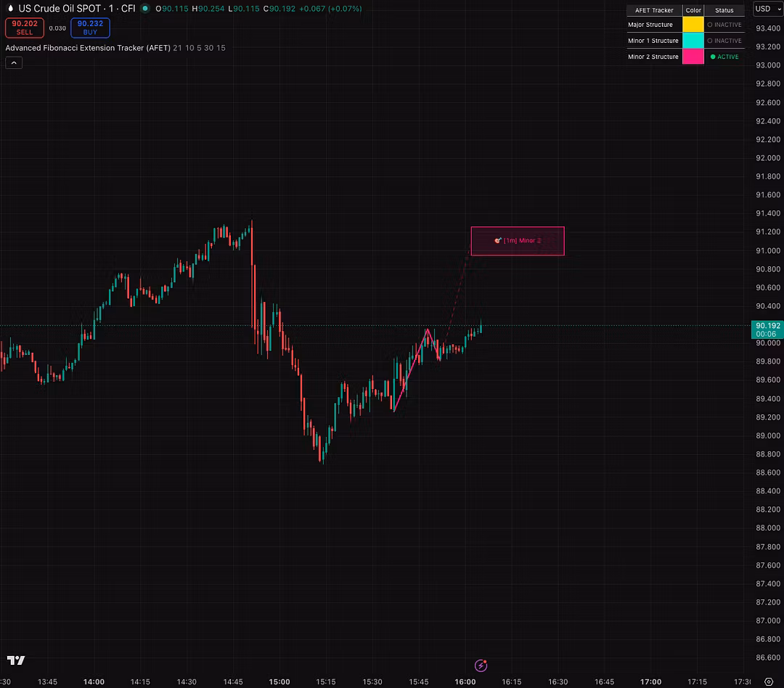This screenshot has height=688, width=784.
Task: Click the pink Minor 2 Structure color swatch
Action: point(693,57)
